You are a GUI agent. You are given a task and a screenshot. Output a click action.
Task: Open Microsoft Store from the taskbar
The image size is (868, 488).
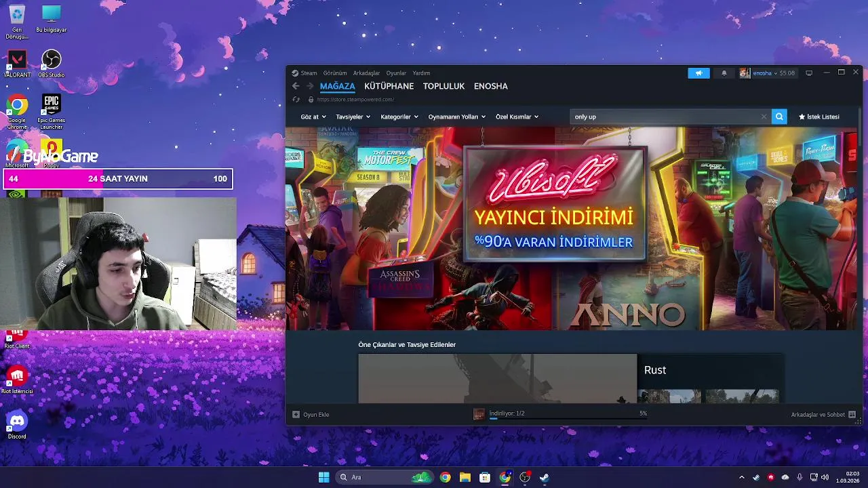pyautogui.click(x=484, y=477)
